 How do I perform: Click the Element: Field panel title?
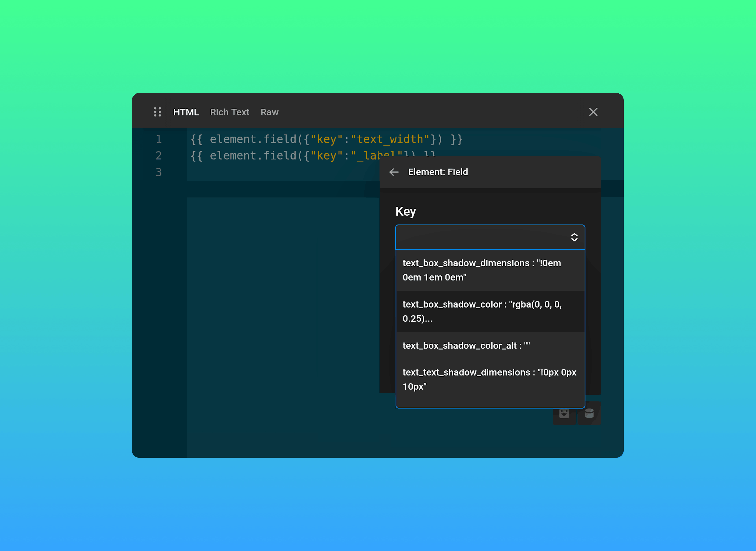[438, 172]
